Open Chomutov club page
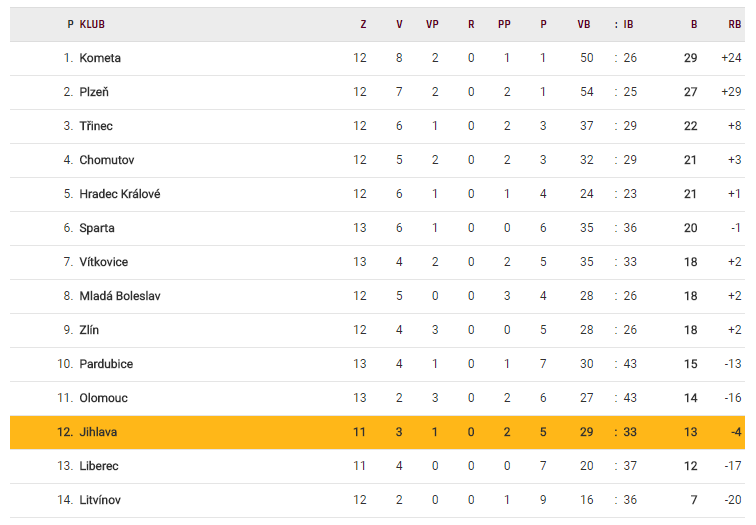756x525 pixels. (107, 160)
